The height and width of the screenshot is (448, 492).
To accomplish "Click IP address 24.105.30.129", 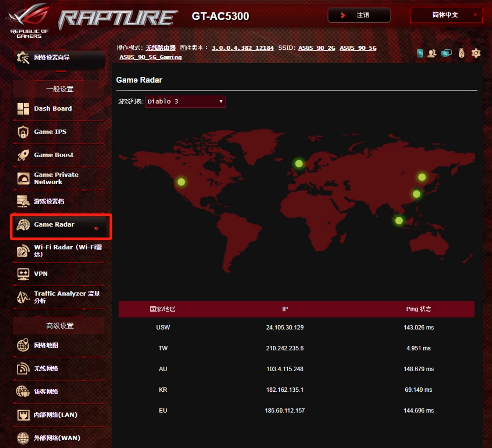I will pyautogui.click(x=285, y=328).
